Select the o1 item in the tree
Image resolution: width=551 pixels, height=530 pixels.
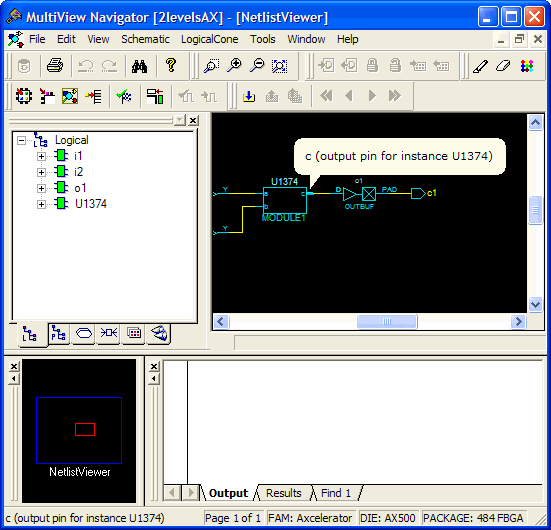[80, 188]
